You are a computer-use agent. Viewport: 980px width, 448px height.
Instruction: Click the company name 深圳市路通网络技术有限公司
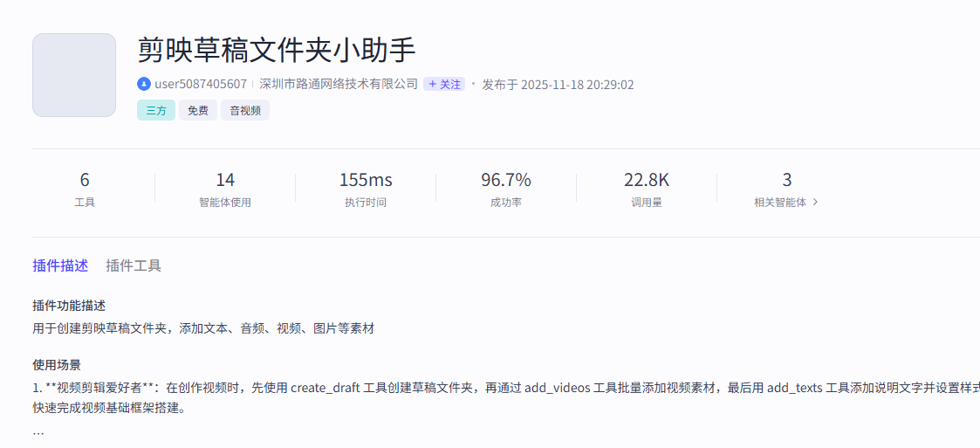[339, 84]
